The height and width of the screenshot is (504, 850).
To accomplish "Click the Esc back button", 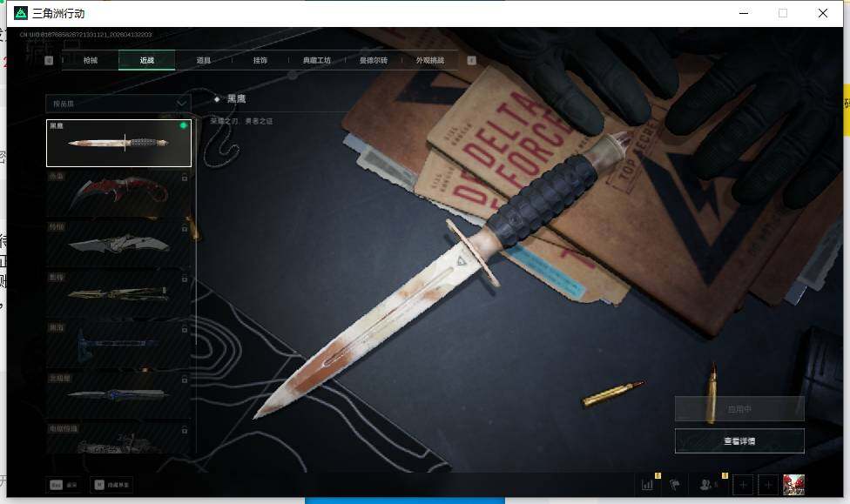I will coord(64,485).
